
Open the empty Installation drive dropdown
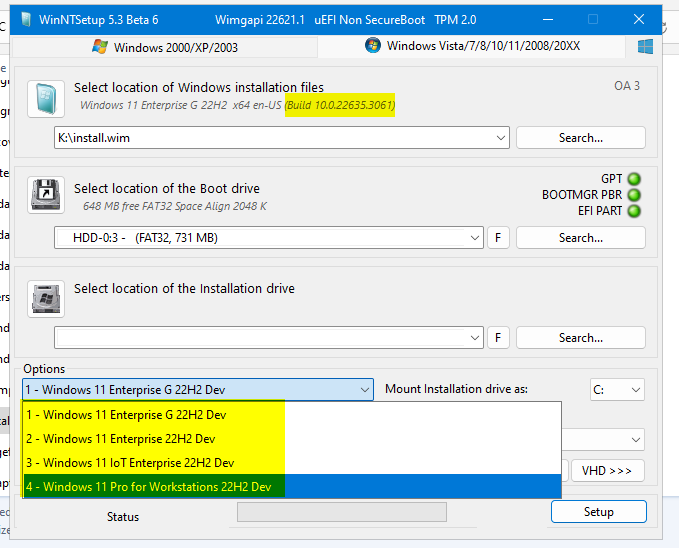pos(475,338)
